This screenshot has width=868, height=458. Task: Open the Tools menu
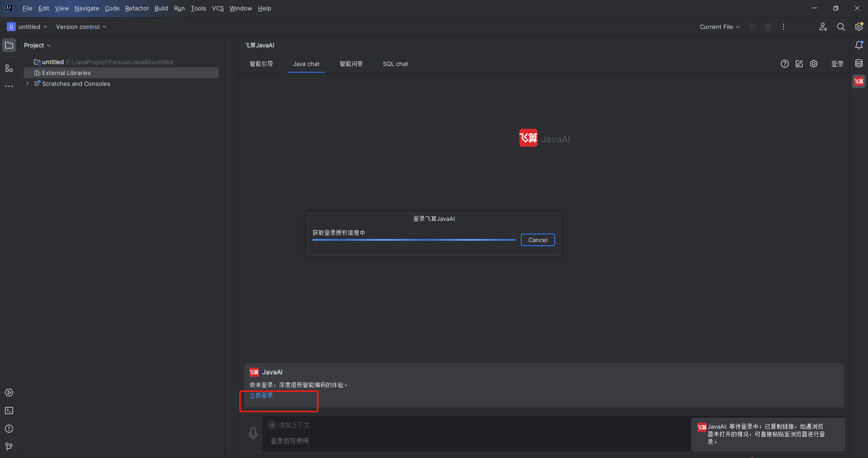point(198,8)
